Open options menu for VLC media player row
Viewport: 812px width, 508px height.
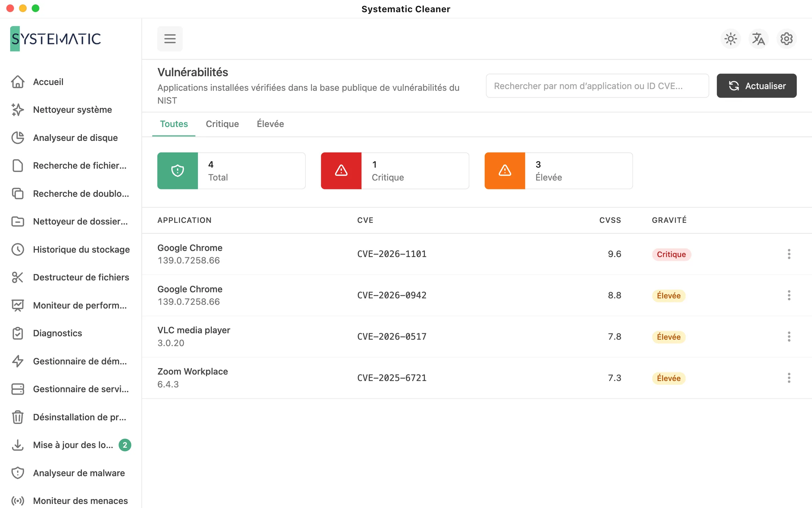pyautogui.click(x=789, y=337)
